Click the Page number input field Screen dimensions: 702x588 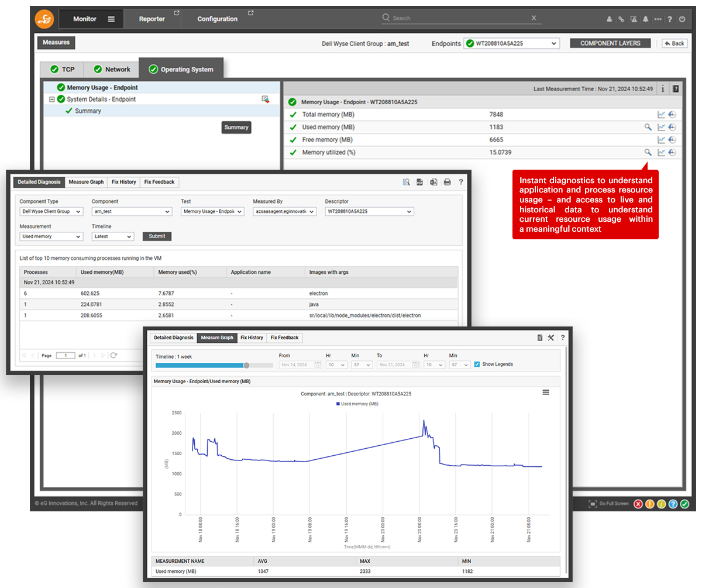coord(66,355)
